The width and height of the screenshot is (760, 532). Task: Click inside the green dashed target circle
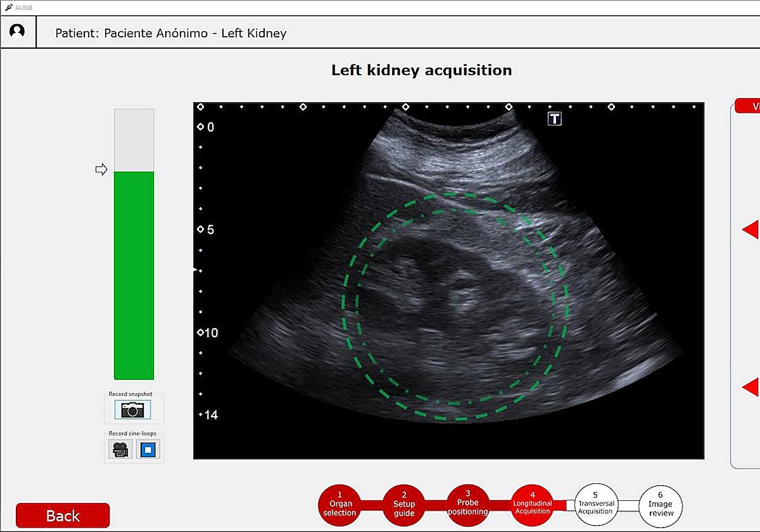455,307
